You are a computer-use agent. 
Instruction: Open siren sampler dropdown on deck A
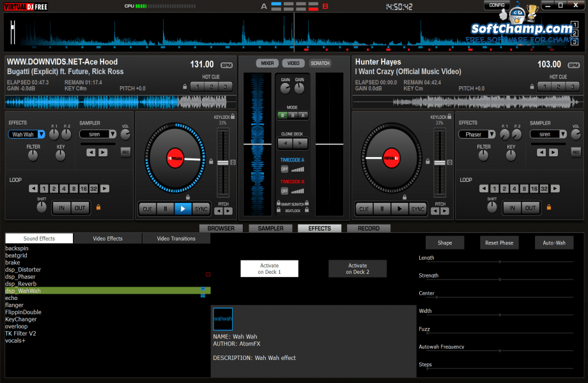(x=112, y=134)
